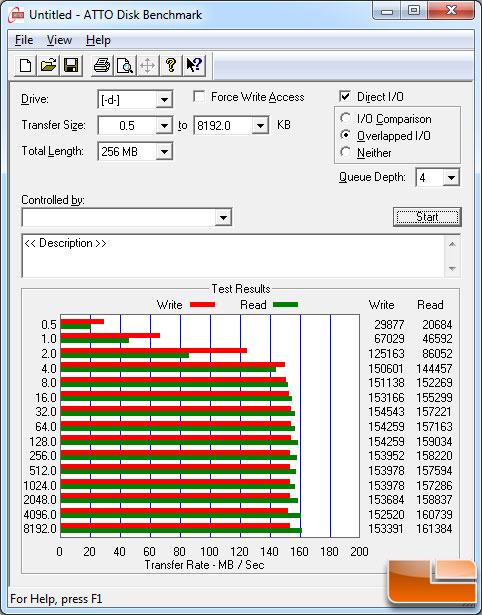Screen dimensions: 482x615
Task: Open Print Preview toolbar icon
Action: 125,65
